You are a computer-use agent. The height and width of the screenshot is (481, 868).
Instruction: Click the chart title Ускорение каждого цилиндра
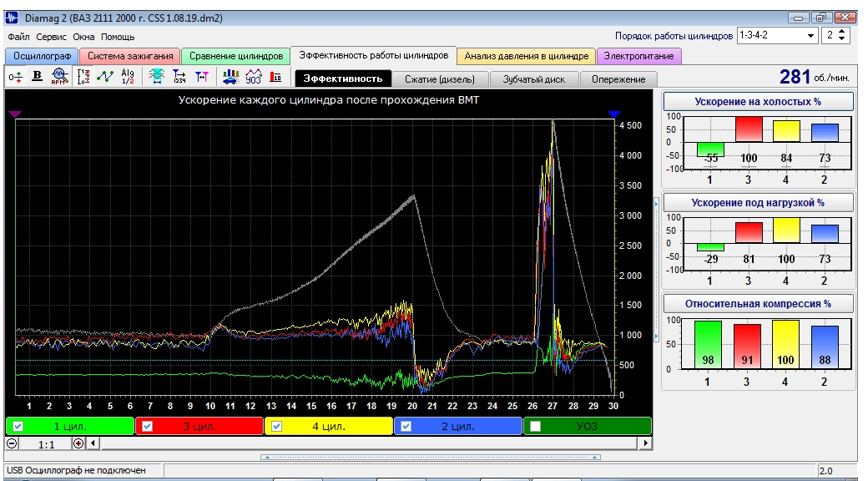click(329, 100)
